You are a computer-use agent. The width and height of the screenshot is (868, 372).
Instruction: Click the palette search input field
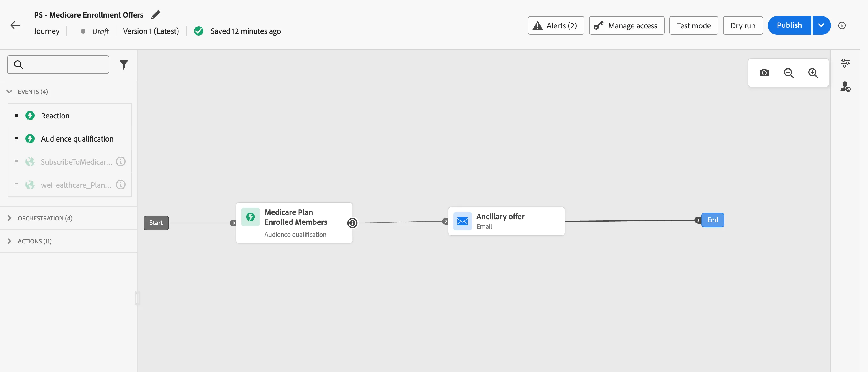point(58,65)
